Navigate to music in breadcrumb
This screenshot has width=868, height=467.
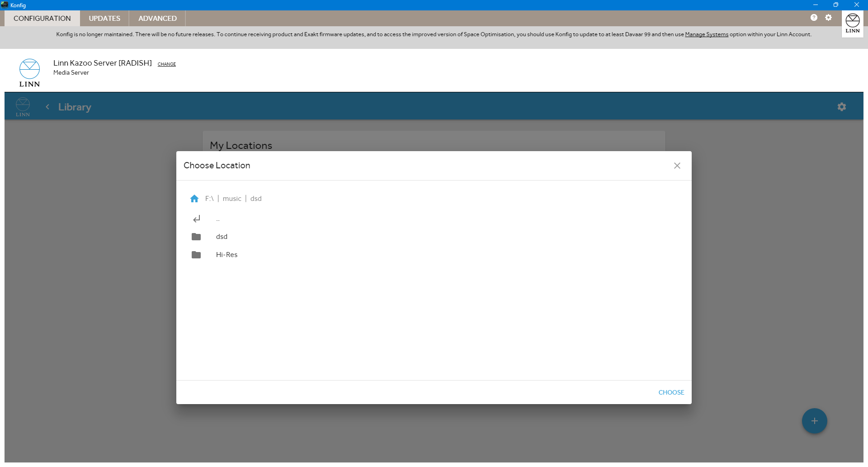coord(232,199)
